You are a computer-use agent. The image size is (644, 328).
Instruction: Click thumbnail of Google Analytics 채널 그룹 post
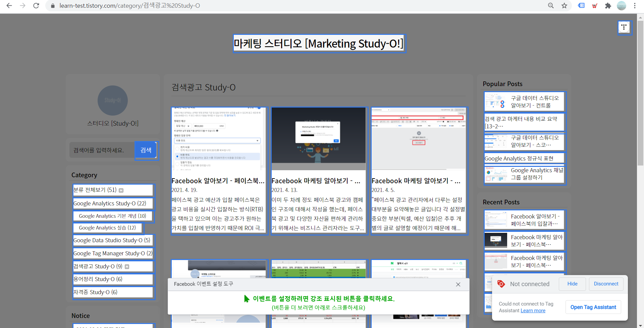coord(496,174)
